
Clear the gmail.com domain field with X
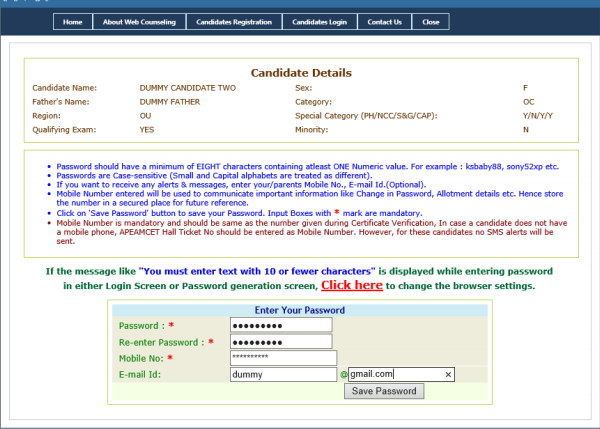[x=448, y=375]
